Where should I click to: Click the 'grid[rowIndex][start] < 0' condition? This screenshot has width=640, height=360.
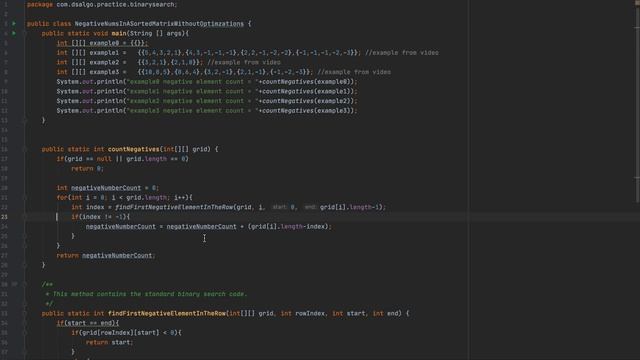click(129, 333)
